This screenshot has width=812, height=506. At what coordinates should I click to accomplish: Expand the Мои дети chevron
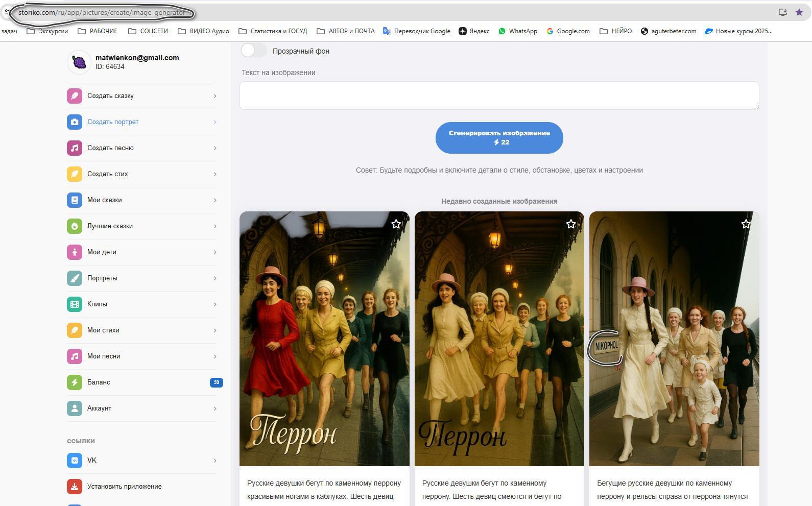tap(215, 252)
